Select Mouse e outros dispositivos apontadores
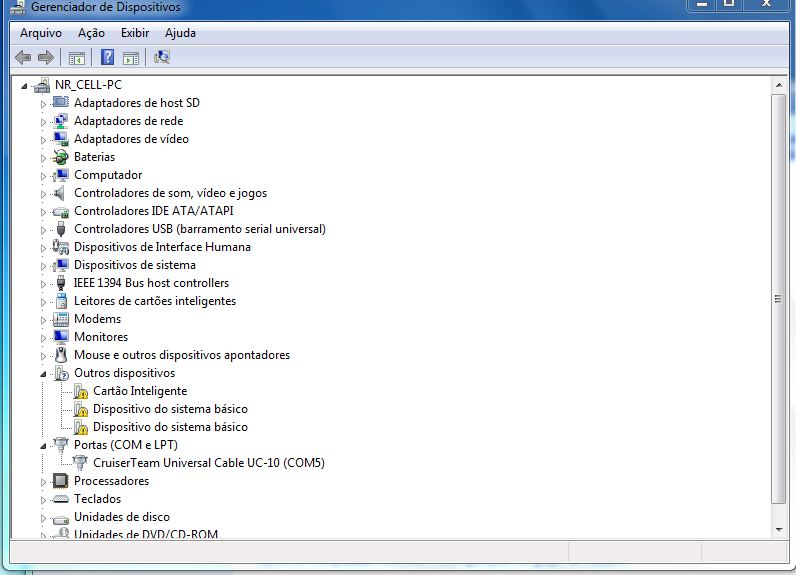Image resolution: width=796 pixels, height=575 pixels. (182, 355)
